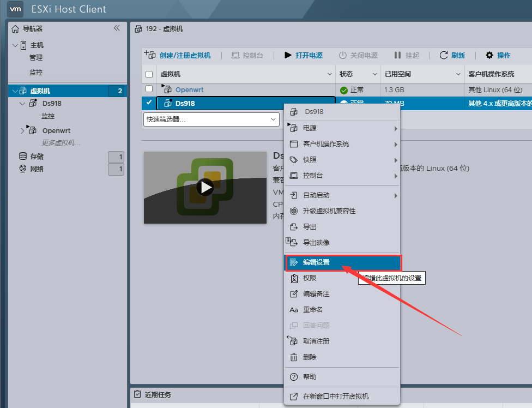532x408 pixels.
Task: Open the Openwrt virtual machine link
Action: [x=189, y=89]
